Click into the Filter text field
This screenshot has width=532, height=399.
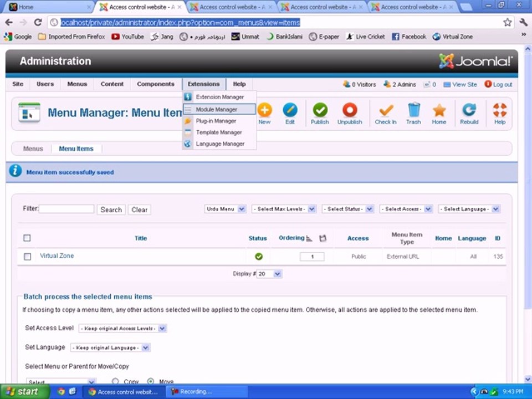66,209
